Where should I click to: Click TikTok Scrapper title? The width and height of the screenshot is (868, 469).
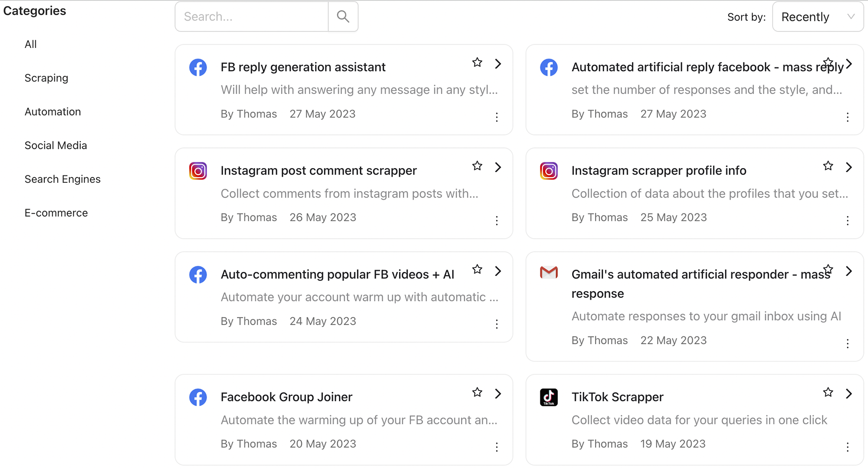[617, 397]
